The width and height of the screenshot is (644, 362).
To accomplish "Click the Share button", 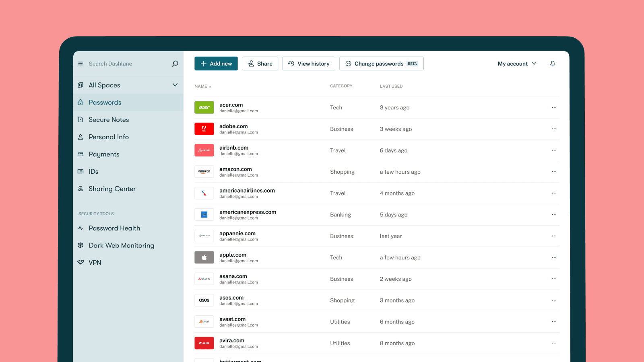I will (x=260, y=64).
